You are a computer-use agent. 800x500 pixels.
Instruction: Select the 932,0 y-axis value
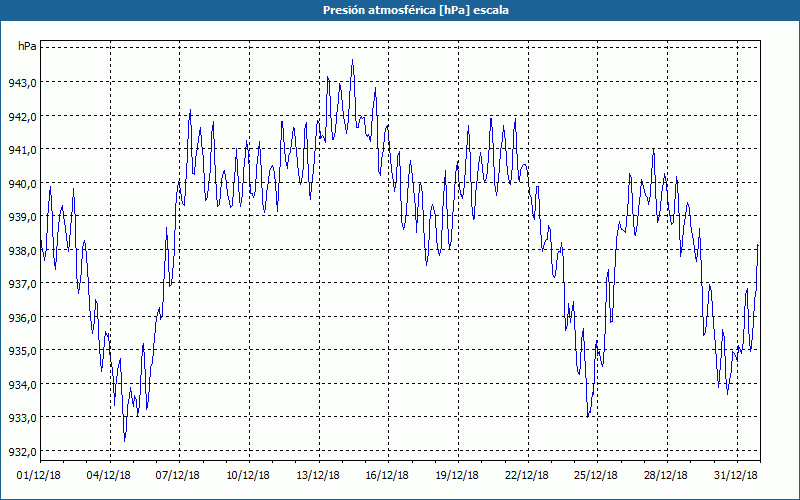(22, 452)
